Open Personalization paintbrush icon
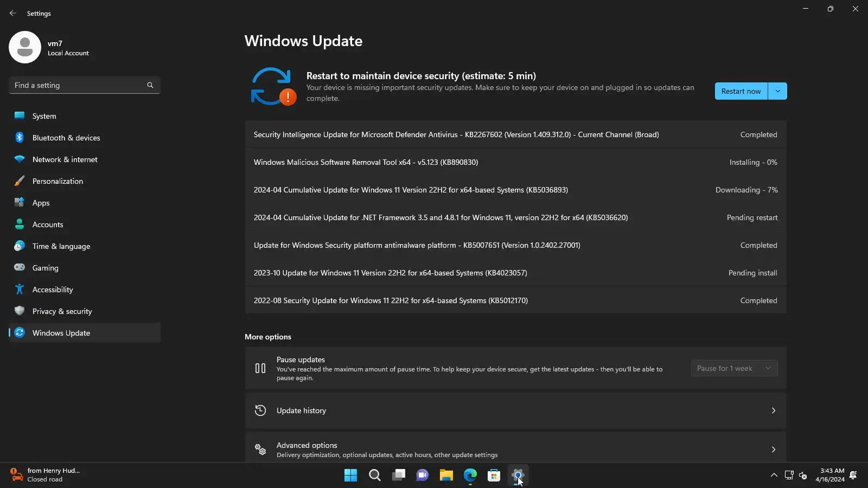The width and height of the screenshot is (868, 488). click(x=20, y=181)
